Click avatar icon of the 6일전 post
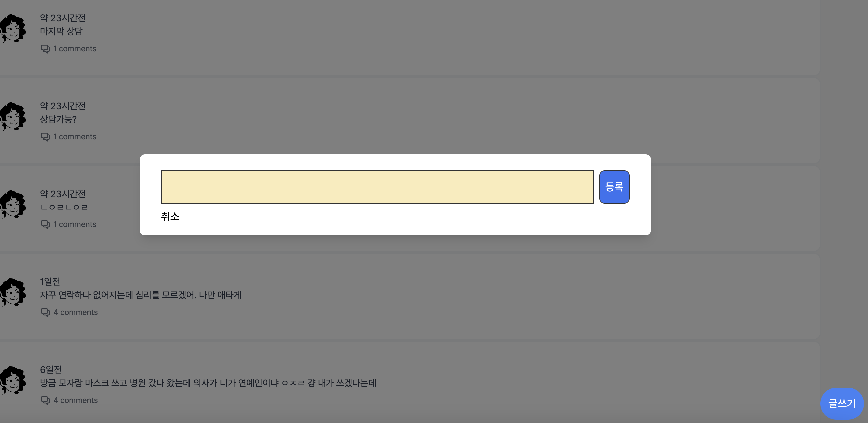 (13, 380)
